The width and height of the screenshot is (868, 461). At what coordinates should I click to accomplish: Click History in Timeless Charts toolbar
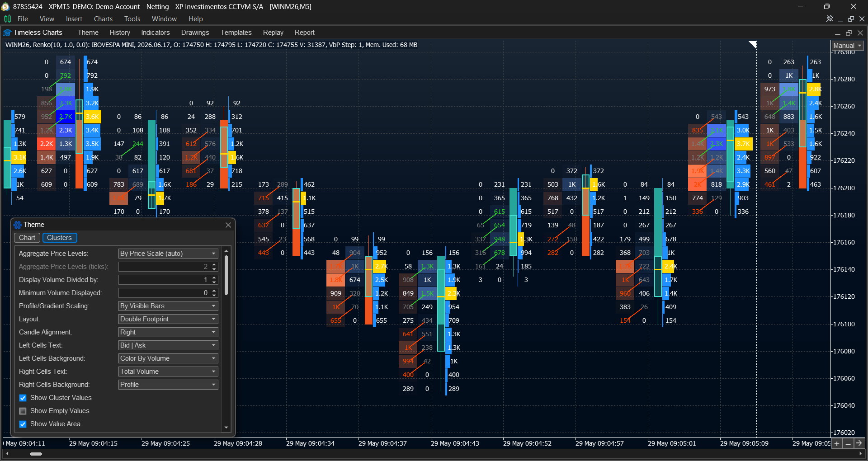tap(120, 33)
